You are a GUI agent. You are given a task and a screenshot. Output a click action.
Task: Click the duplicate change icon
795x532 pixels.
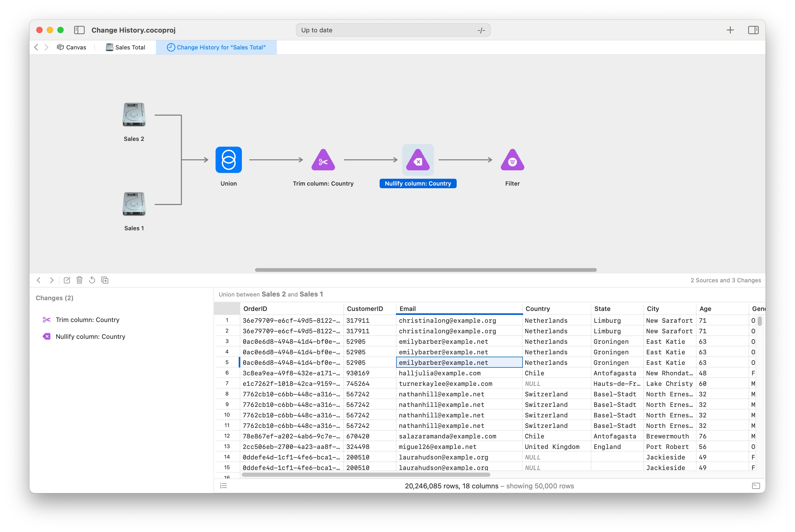click(x=105, y=280)
